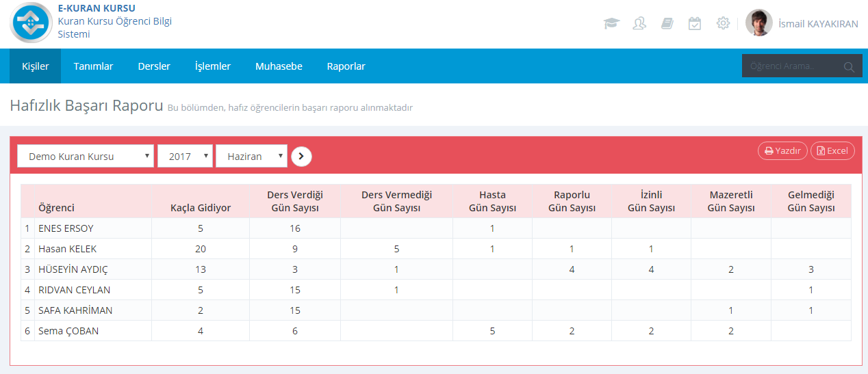
Task: Open the Demo Kuran Kursu dropdown
Action: [86, 157]
